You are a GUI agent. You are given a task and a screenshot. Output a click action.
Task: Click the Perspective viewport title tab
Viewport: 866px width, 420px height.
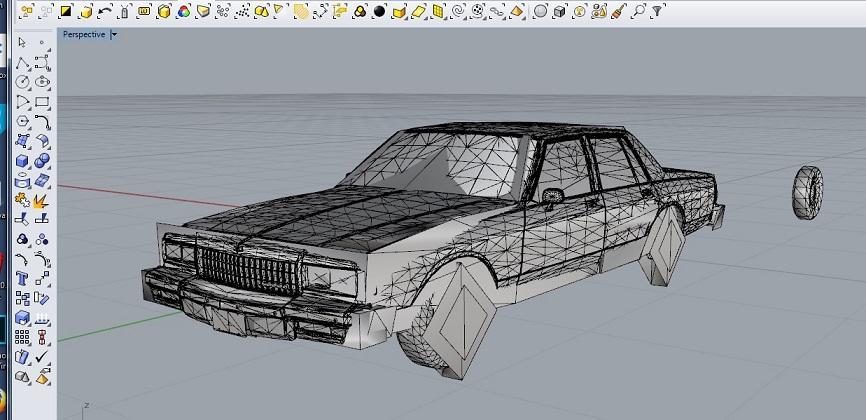tap(84, 33)
